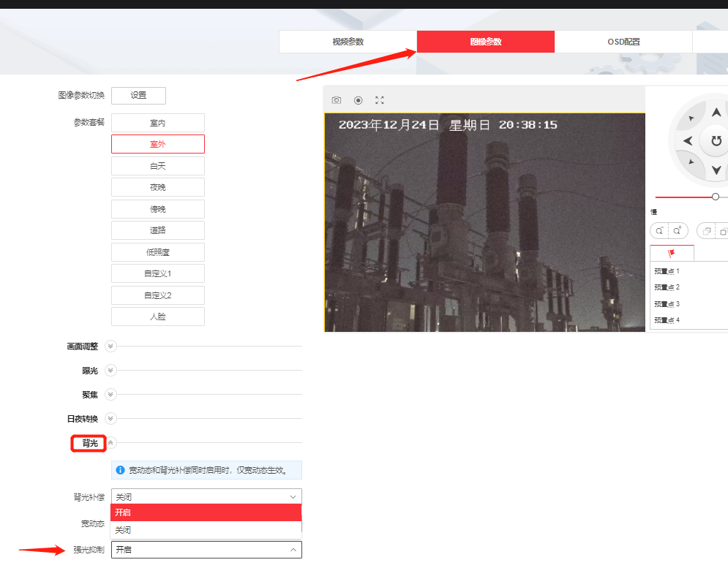The image size is (728, 568).
Task: Click the 设置 button for image parameter switching
Action: tap(138, 96)
